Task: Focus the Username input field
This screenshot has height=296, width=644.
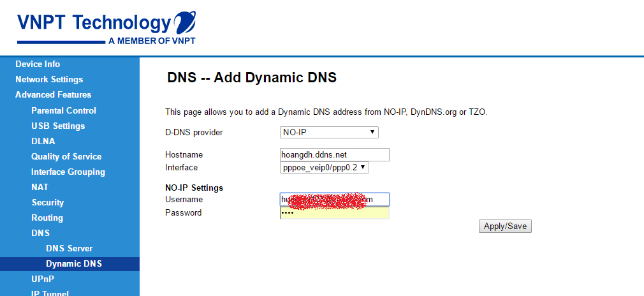Action: tap(334, 200)
